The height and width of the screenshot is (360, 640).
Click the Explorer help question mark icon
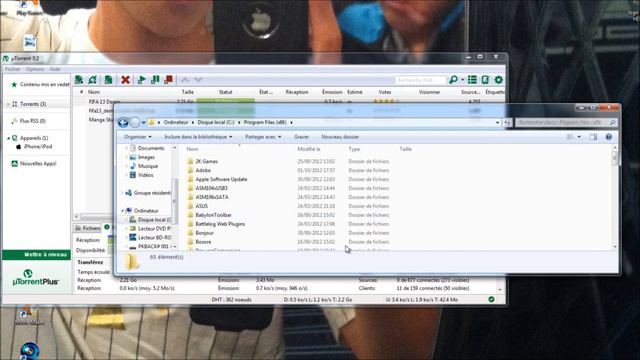[609, 137]
